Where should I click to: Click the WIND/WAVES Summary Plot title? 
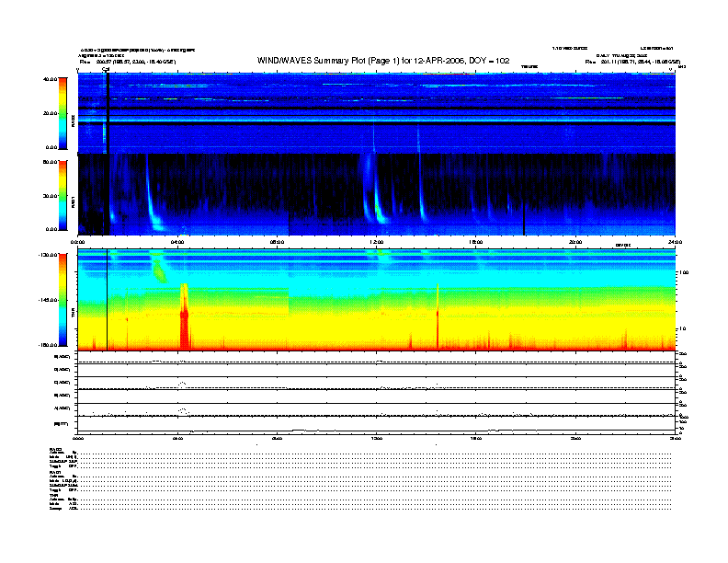(383, 61)
